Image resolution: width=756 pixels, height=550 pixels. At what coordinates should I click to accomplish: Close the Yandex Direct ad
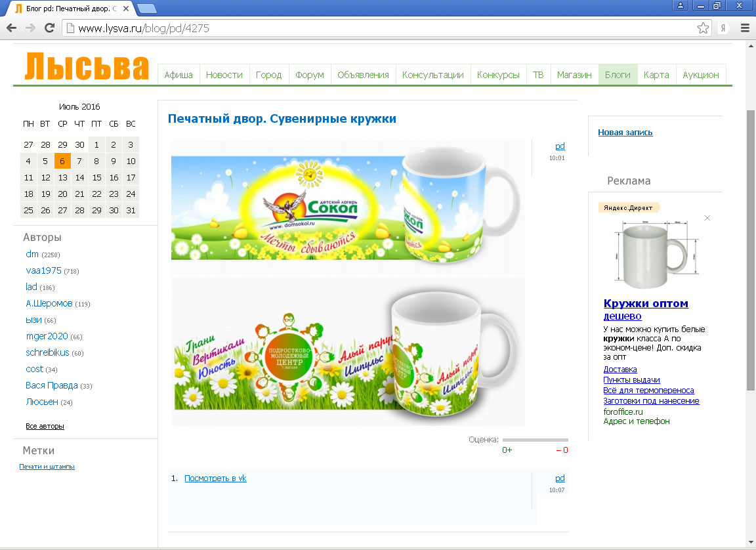point(707,218)
